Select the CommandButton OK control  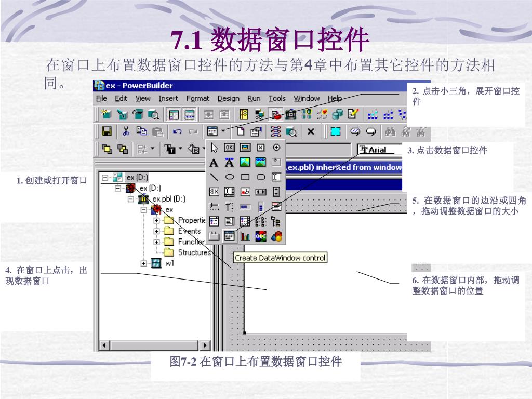click(x=229, y=147)
